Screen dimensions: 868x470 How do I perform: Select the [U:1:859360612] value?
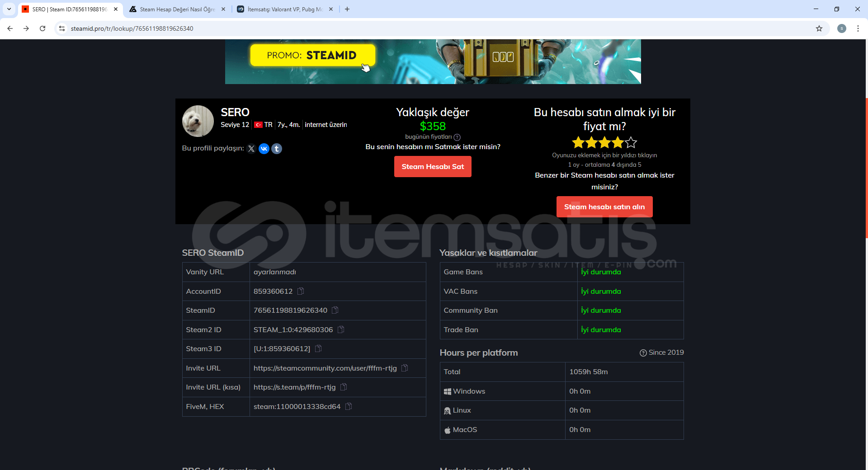282,348
